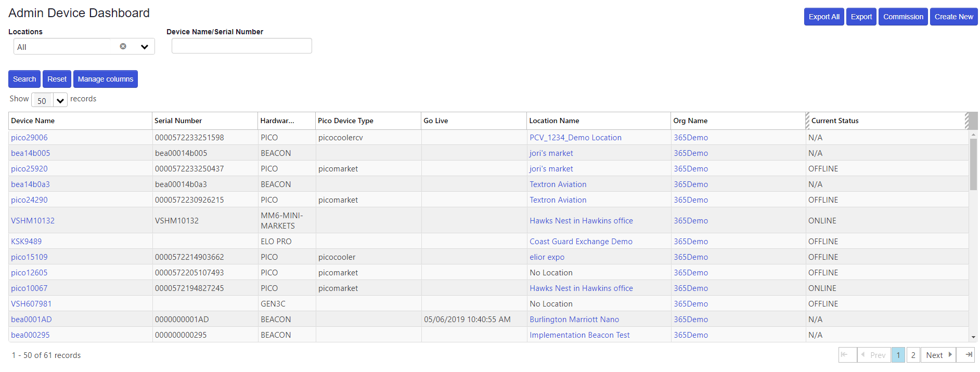The image size is (980, 372).
Task: Clear the Locations filter with the x icon
Action: coord(123,46)
